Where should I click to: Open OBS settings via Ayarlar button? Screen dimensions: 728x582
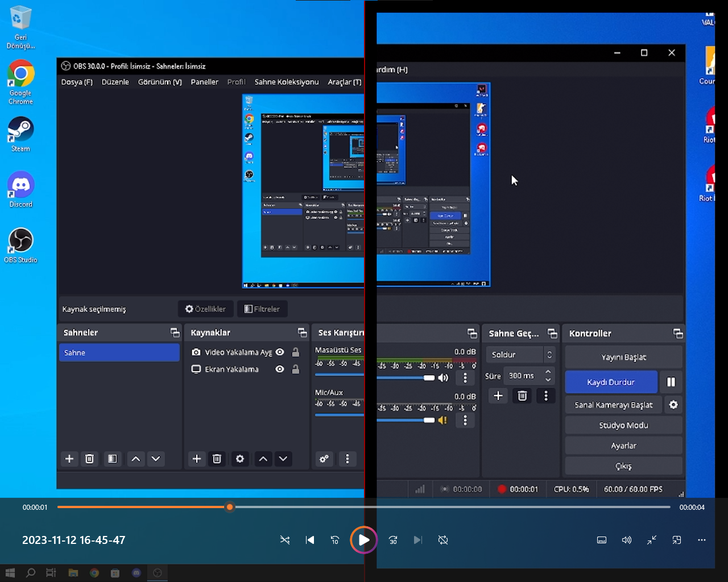(623, 446)
